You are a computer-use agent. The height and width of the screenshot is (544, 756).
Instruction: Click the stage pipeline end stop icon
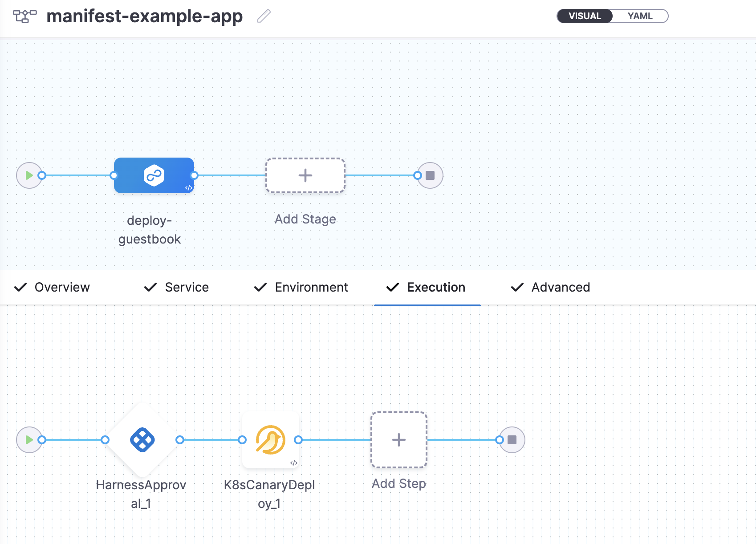click(430, 175)
